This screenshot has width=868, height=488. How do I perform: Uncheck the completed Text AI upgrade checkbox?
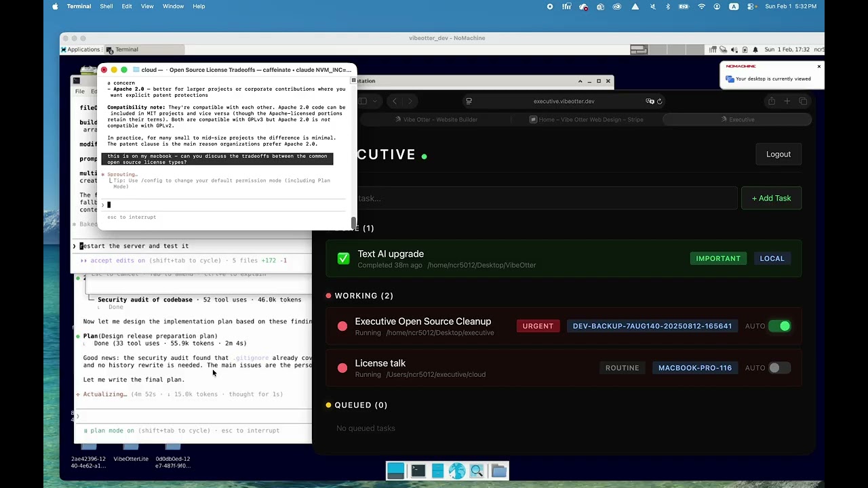(343, 258)
